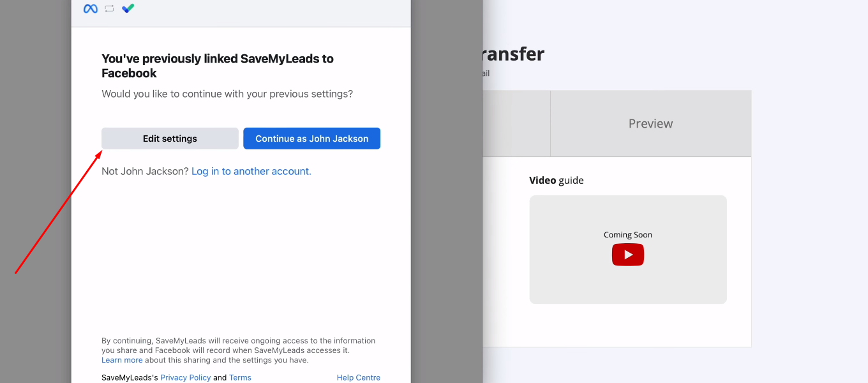Click the Edit settings button

(170, 139)
